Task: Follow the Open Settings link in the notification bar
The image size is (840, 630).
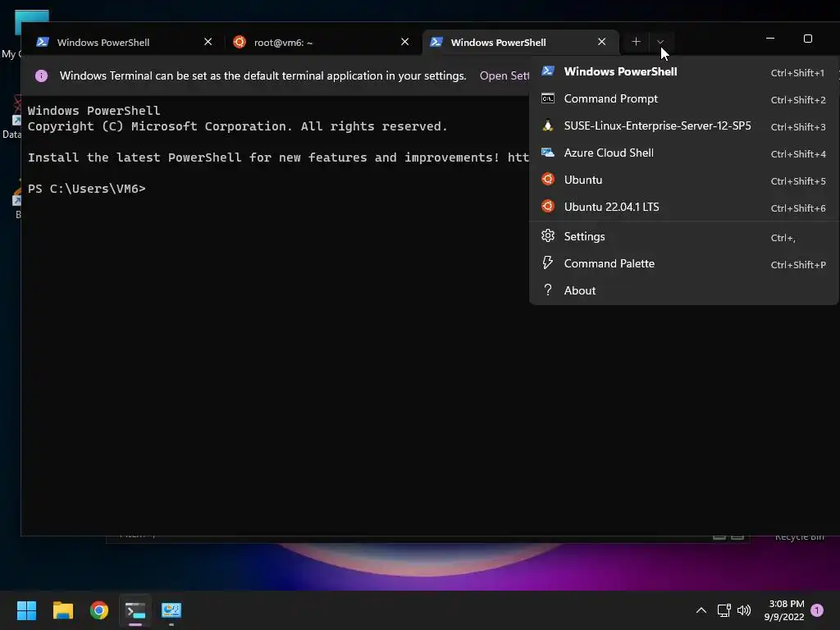Action: coord(504,75)
